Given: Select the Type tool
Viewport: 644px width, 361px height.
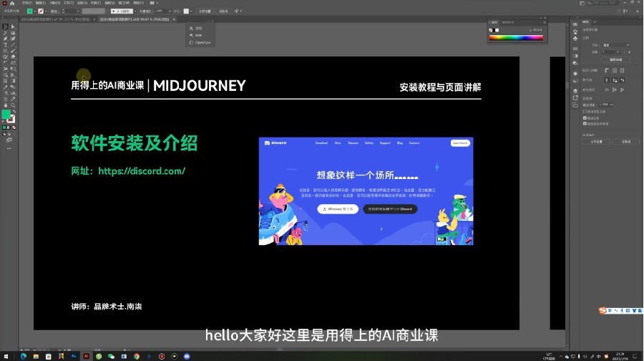Looking at the screenshot, I should tap(5, 45).
